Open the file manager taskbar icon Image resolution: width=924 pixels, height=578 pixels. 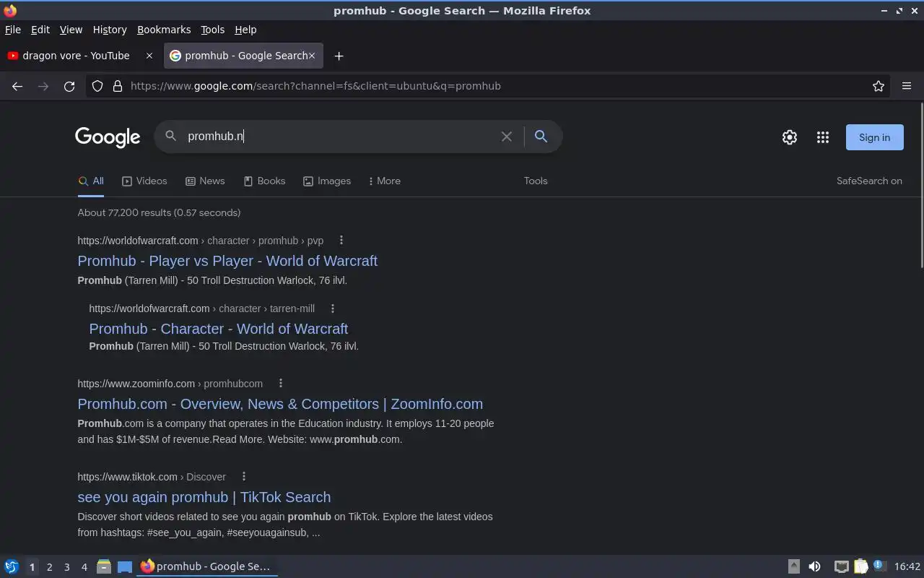[x=103, y=566]
